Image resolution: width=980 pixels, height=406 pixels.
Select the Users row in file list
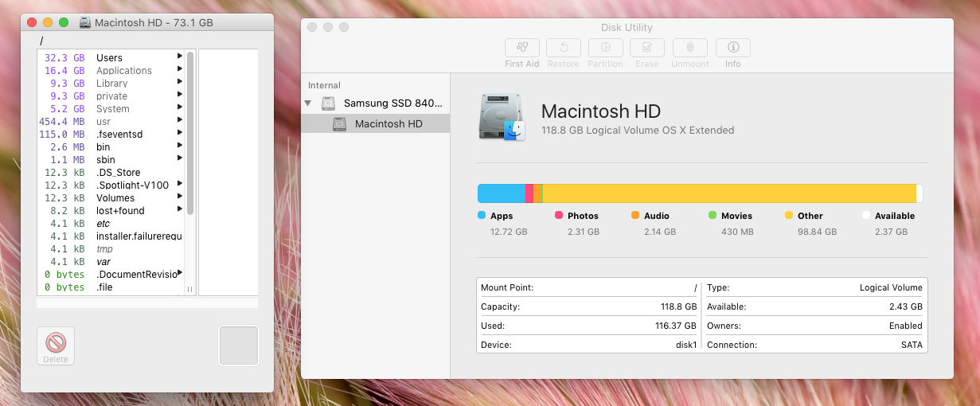(111, 57)
